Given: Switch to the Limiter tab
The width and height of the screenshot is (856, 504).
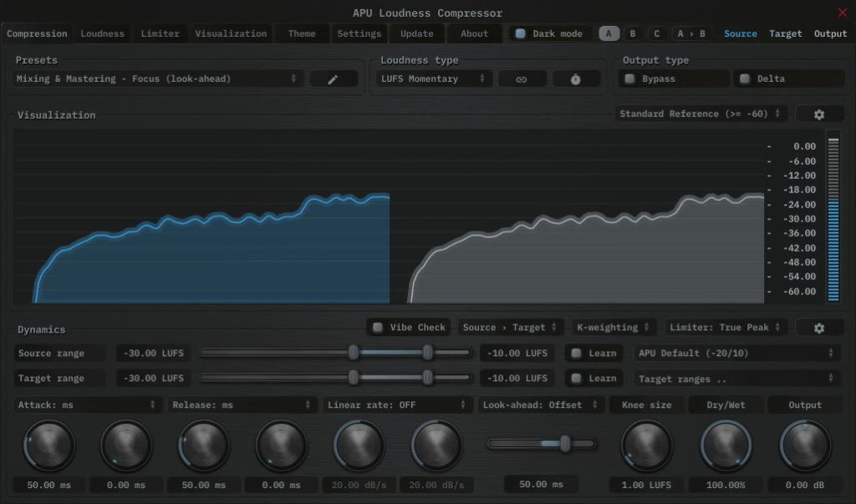Looking at the screenshot, I should point(159,33).
